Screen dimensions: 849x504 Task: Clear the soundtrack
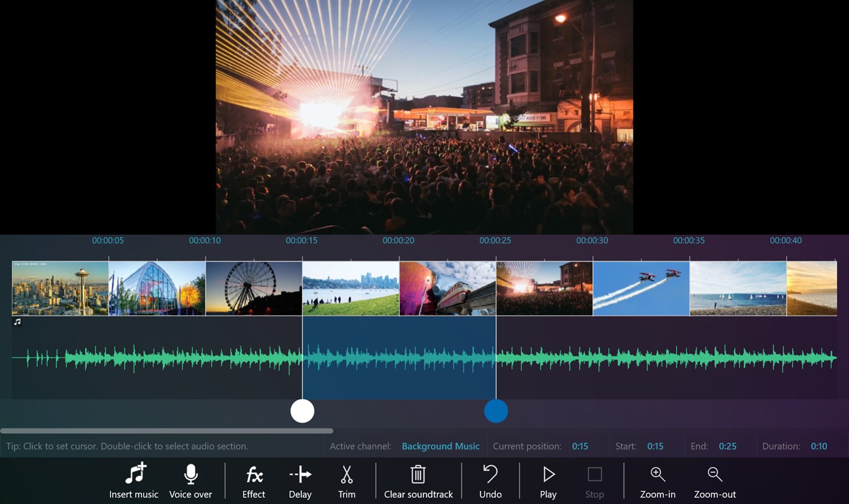[x=418, y=479]
